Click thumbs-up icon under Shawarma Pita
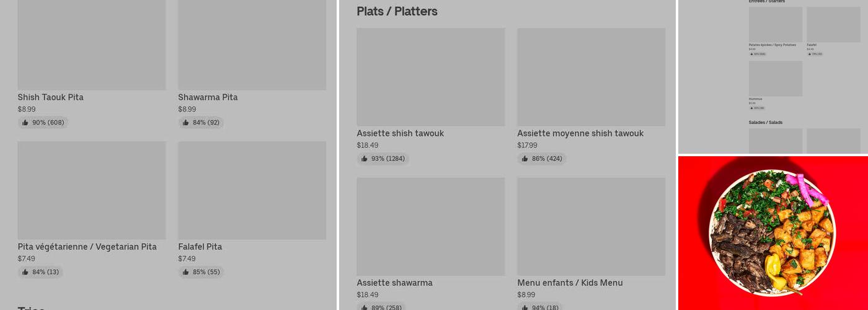Viewport: 868px width, 310px height. pyautogui.click(x=186, y=123)
